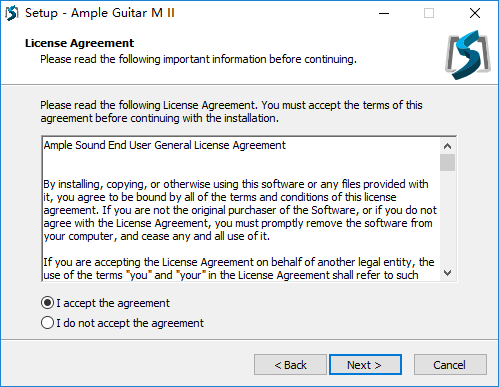Click the bold "License Agreement" heading
The image size is (499, 387).
pyautogui.click(x=79, y=43)
